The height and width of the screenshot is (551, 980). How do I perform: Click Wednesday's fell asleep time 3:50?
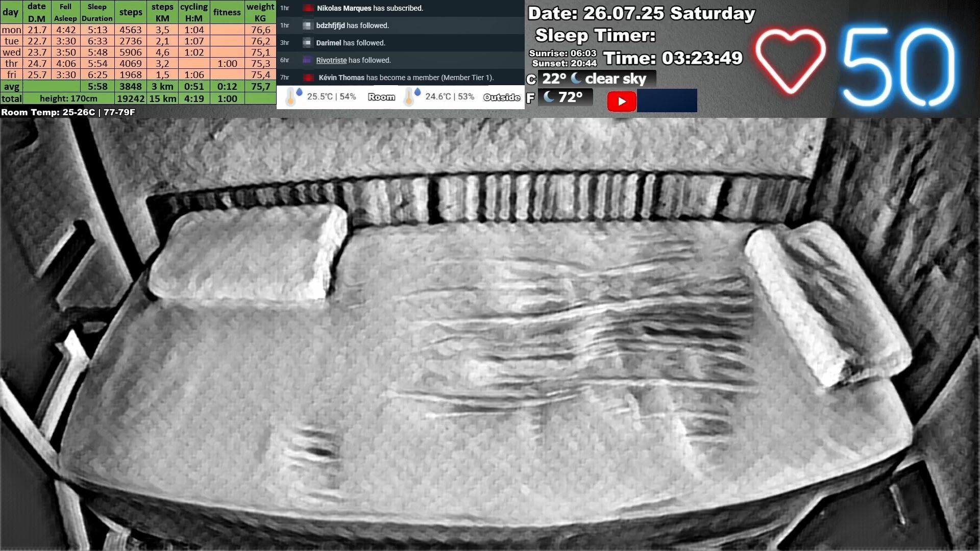pos(66,52)
